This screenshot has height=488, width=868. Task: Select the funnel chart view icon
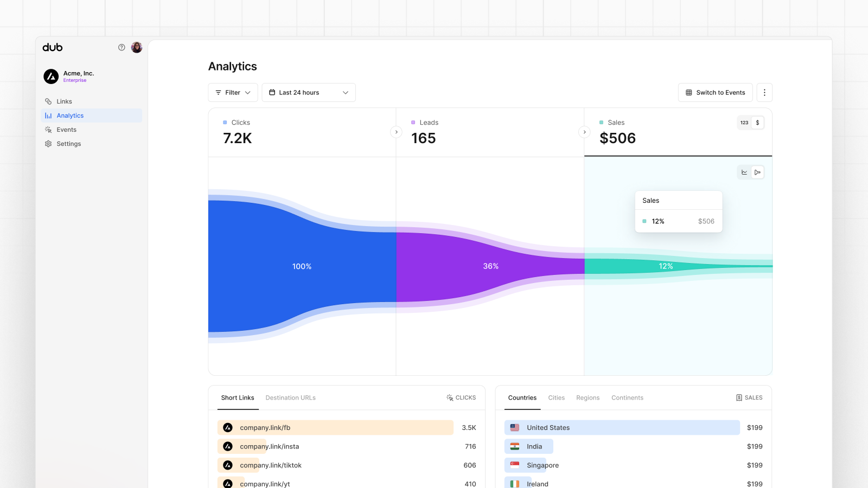pos(757,172)
